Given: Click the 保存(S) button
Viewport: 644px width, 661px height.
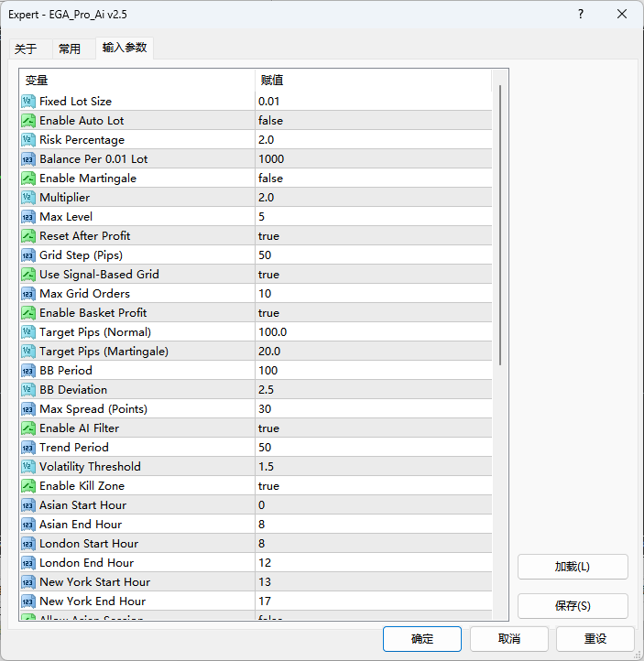Looking at the screenshot, I should (573, 606).
